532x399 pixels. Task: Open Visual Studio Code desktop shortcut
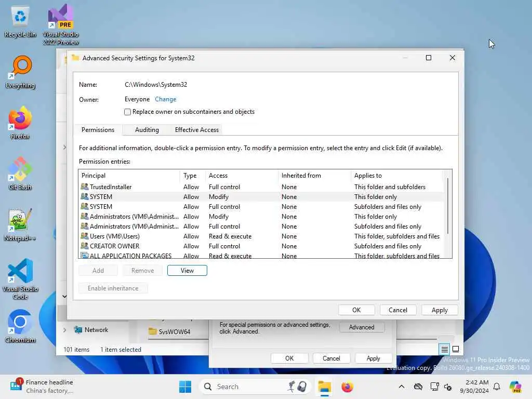[x=20, y=279]
